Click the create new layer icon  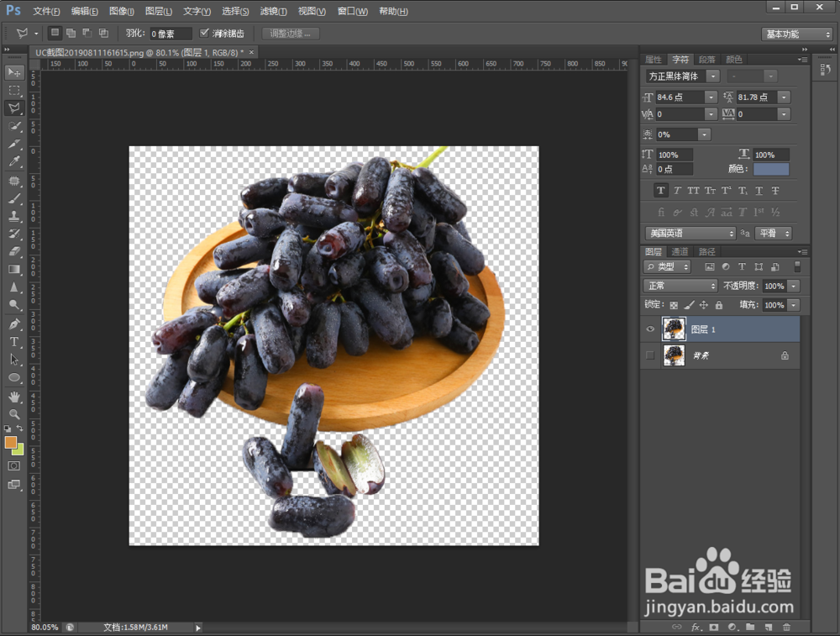[769, 627]
